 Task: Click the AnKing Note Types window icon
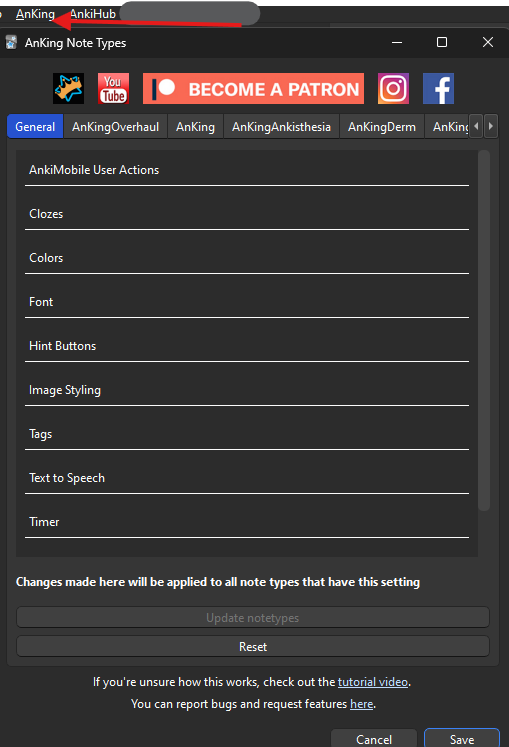click(11, 42)
